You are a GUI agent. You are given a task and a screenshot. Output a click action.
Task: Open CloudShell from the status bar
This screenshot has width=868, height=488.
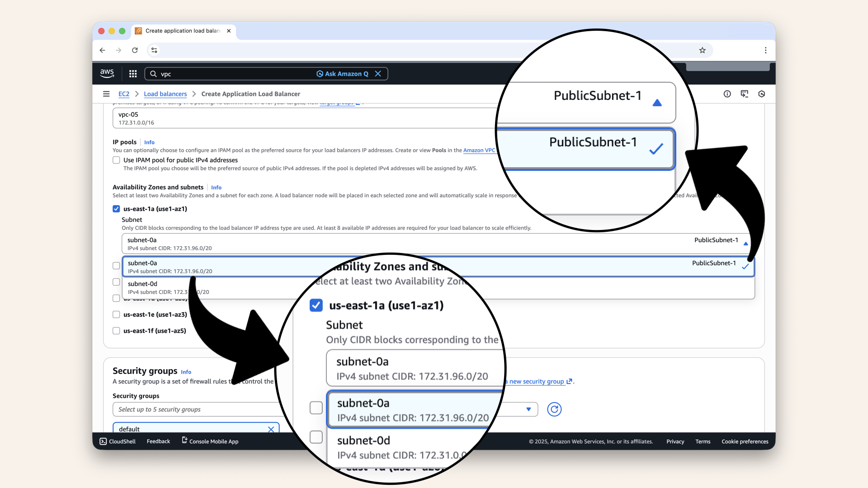click(x=117, y=441)
